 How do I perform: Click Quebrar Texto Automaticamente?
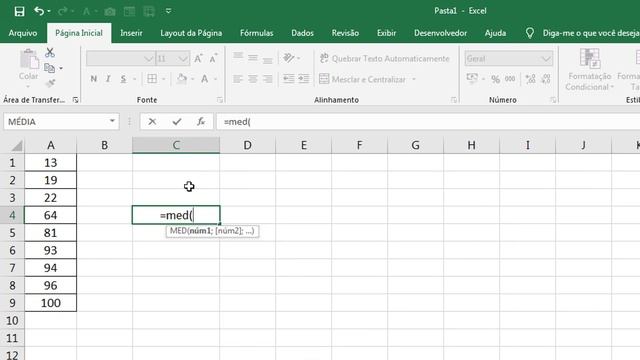[x=384, y=58]
